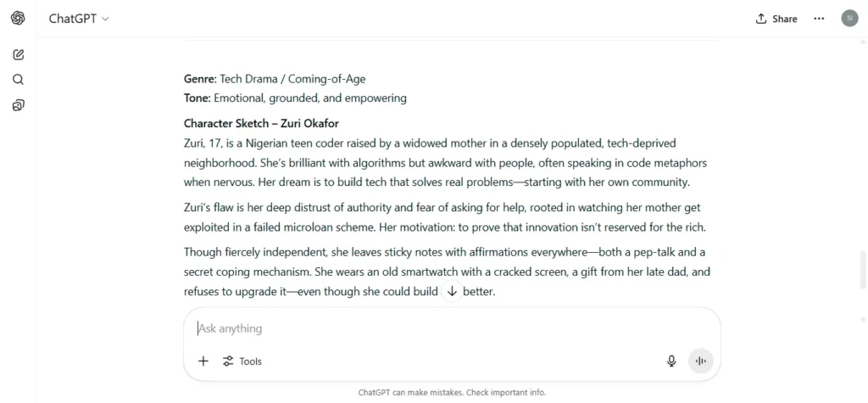Open search chats magnifier icon
This screenshot has width=868, height=403.
point(18,79)
